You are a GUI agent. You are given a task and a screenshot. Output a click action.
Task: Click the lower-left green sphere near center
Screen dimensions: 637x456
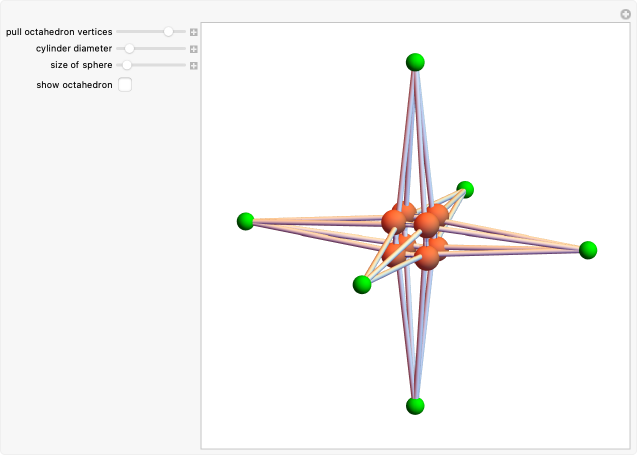[x=362, y=285]
